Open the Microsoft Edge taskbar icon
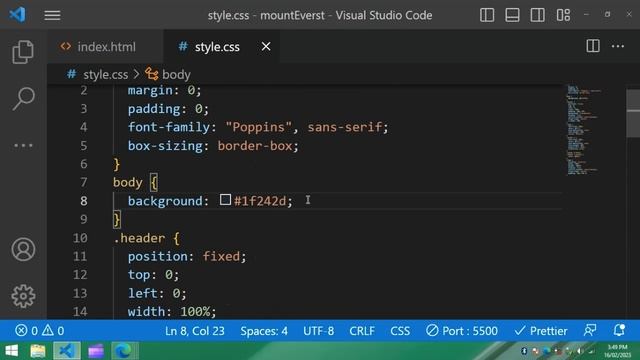This screenshot has width=640, height=360. tap(124, 351)
